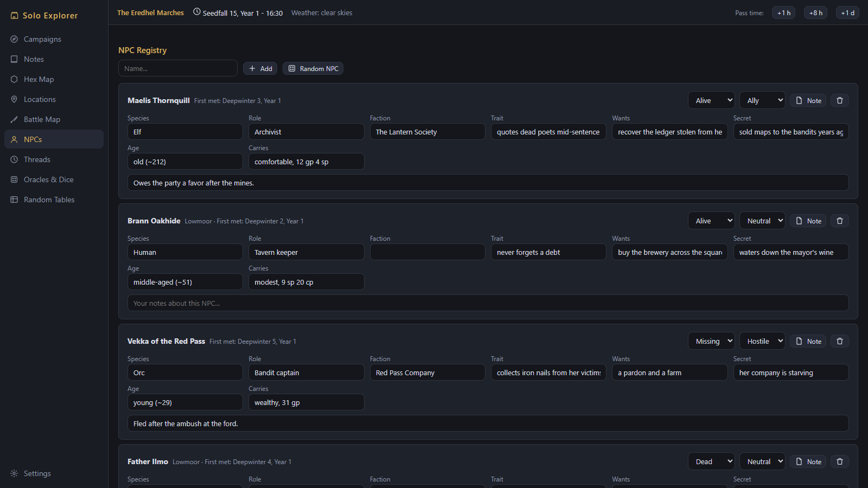Go to the Hex Map page

[54, 79]
